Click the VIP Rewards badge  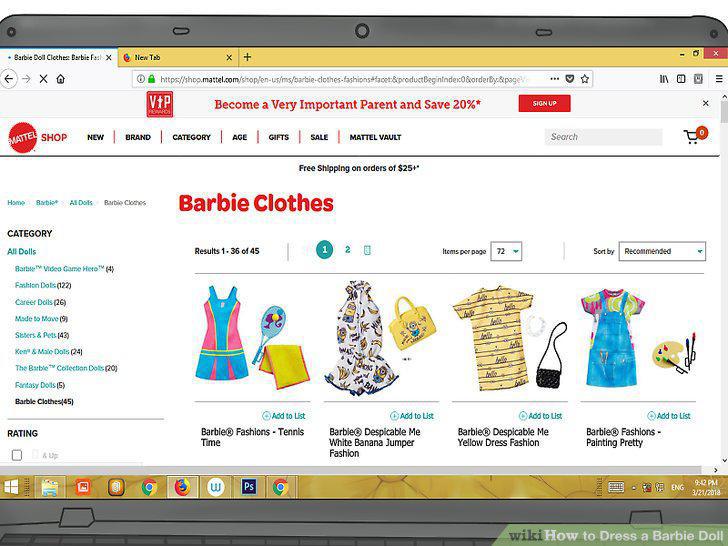(x=160, y=104)
